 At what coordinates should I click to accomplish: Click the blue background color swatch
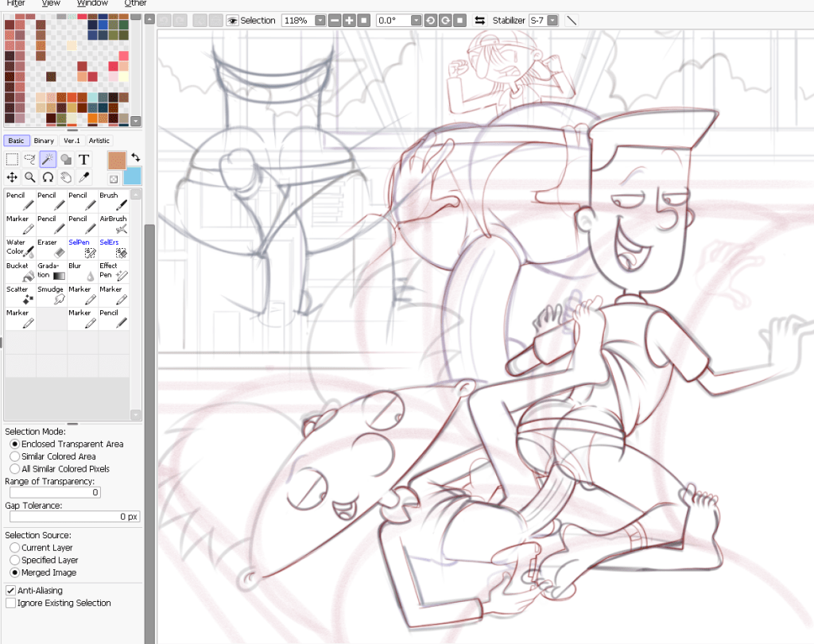(133, 177)
